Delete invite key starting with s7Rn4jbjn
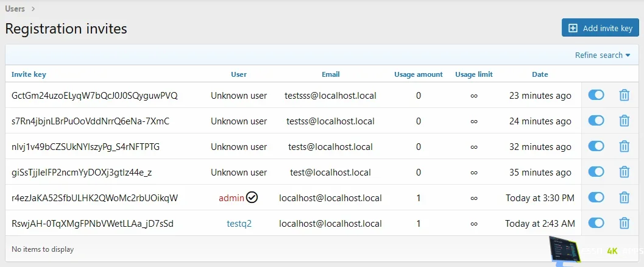Screen dimensions: 644x267 [624, 121]
